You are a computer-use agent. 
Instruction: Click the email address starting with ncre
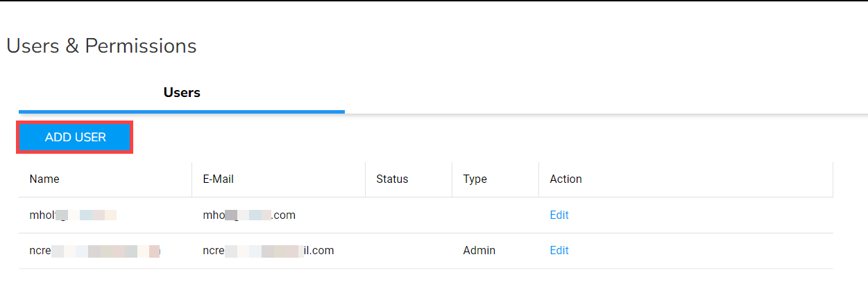(268, 250)
